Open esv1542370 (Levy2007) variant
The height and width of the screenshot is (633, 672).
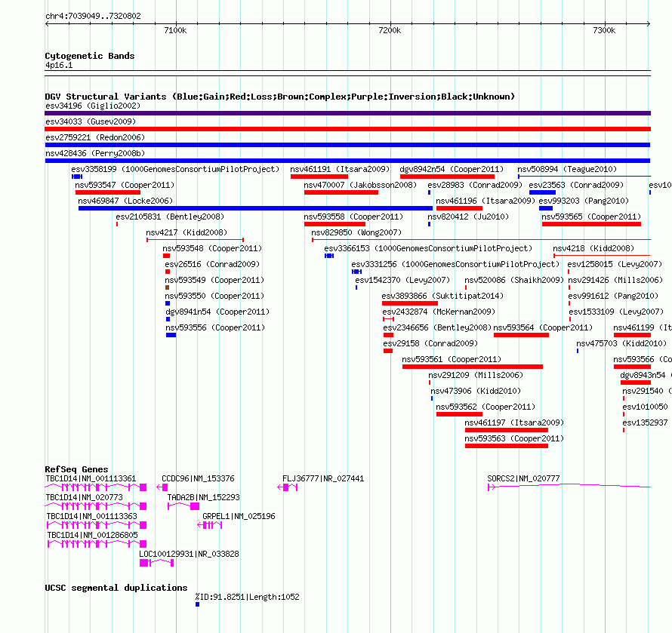point(356,287)
